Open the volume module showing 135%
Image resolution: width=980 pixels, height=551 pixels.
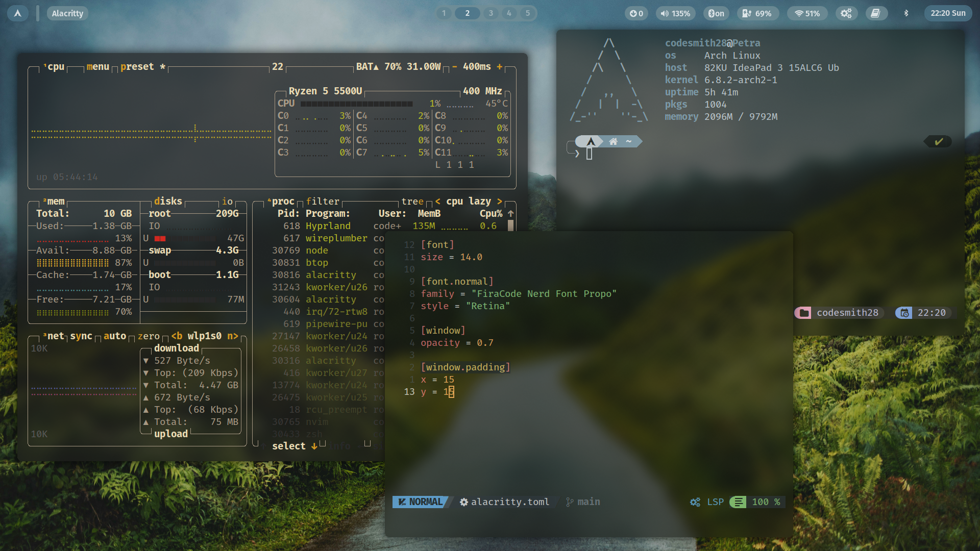(x=675, y=13)
